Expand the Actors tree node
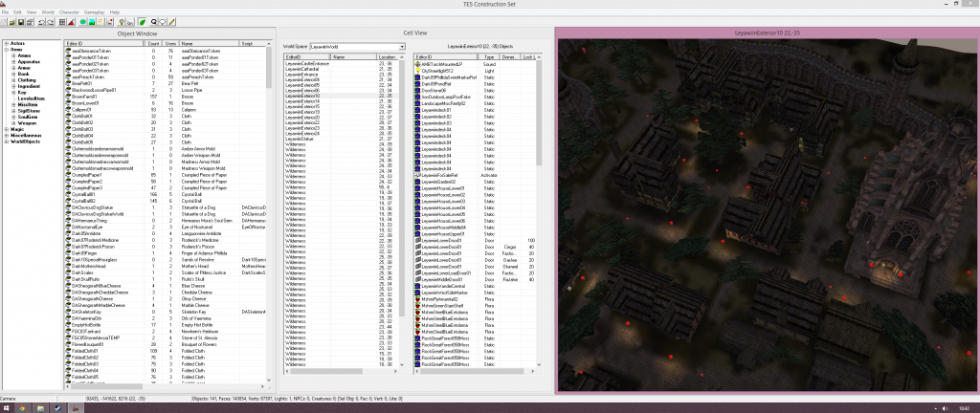The height and width of the screenshot is (413, 980). 7,44
